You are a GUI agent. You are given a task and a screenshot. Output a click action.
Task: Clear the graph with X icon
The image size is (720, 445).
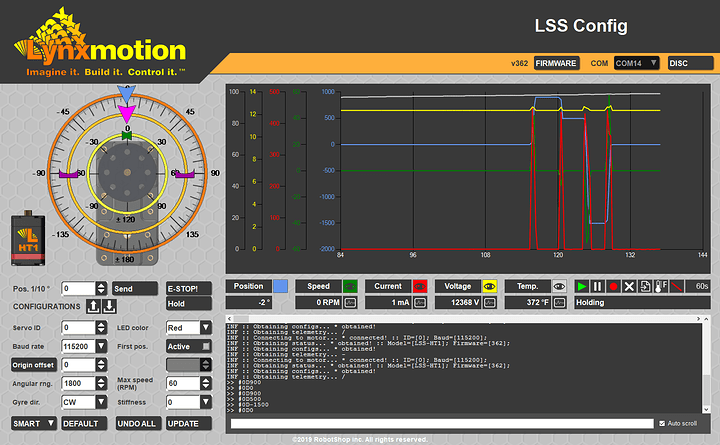629,287
